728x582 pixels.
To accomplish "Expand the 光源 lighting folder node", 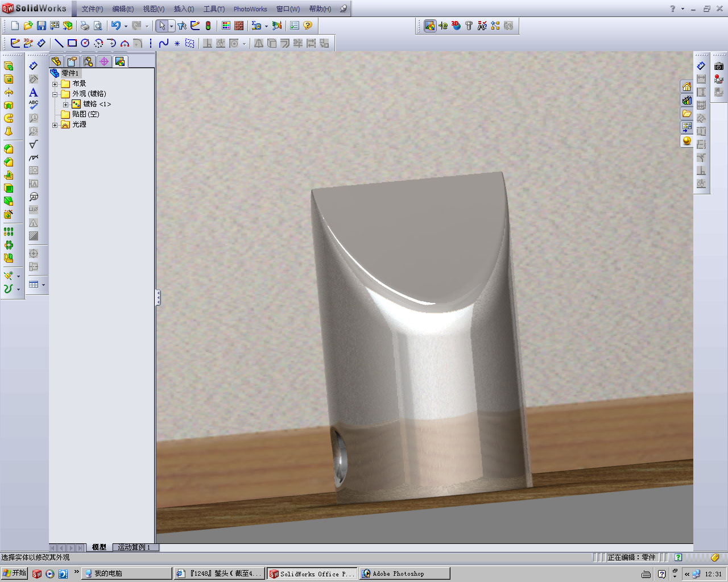I will coord(55,124).
